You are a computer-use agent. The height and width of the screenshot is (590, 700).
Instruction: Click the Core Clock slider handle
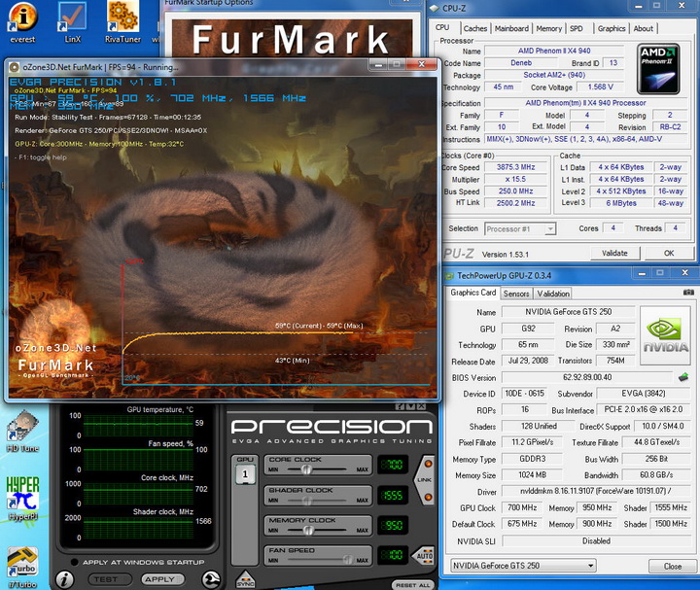pyautogui.click(x=306, y=469)
